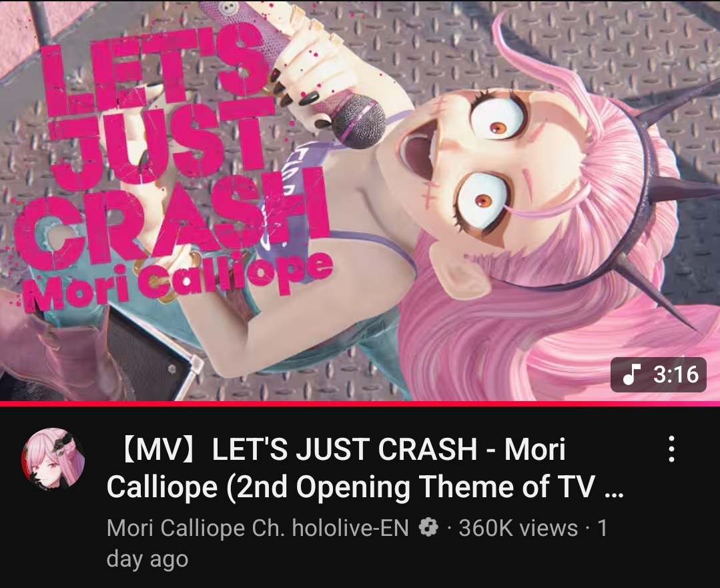Open the three-dot more options menu

671,449
